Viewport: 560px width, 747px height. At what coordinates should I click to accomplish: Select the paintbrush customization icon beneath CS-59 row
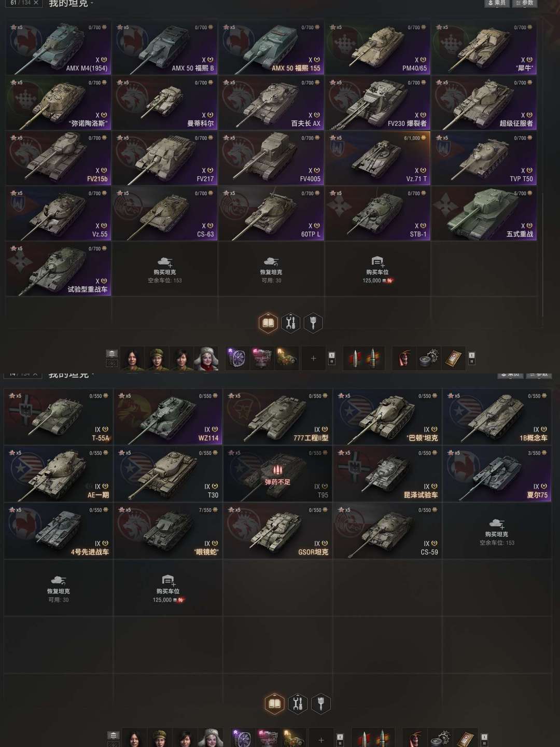320,704
